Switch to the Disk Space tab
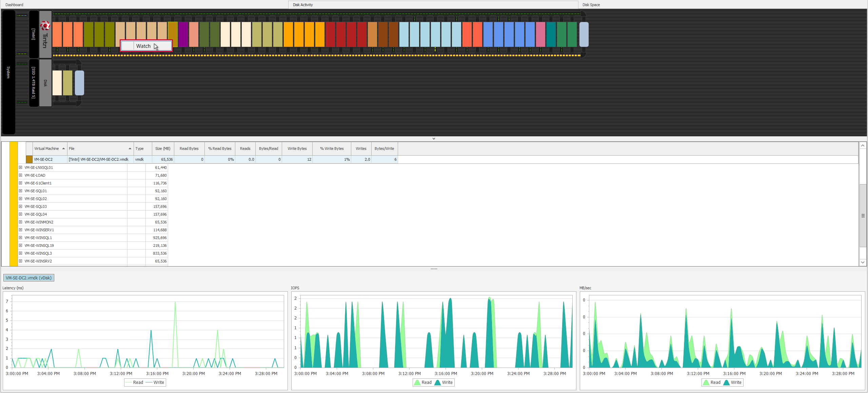The width and height of the screenshot is (868, 393). (x=591, y=5)
